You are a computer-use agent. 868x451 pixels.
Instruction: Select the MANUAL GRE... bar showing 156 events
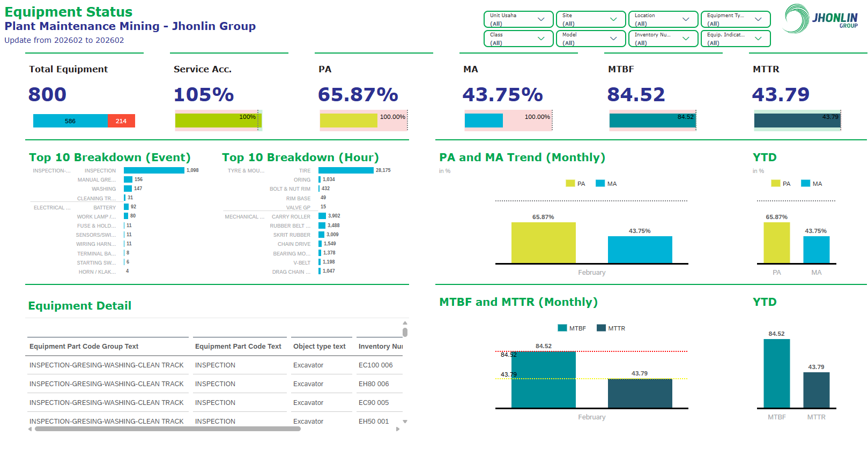point(128,179)
